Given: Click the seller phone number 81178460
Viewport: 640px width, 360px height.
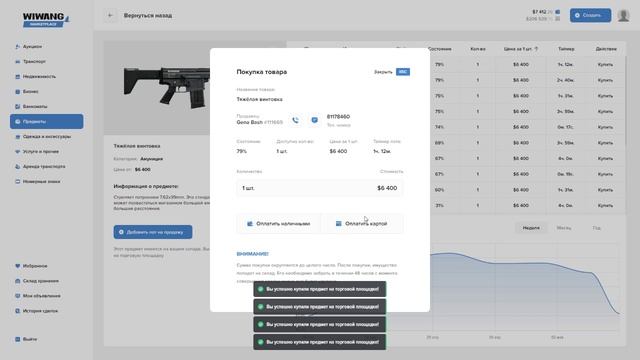Looking at the screenshot, I should pos(338,117).
